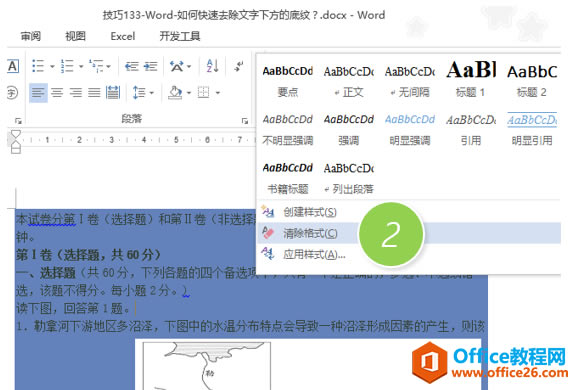
Task: Toggle center alignment
Action: pyautogui.click(x=57, y=93)
